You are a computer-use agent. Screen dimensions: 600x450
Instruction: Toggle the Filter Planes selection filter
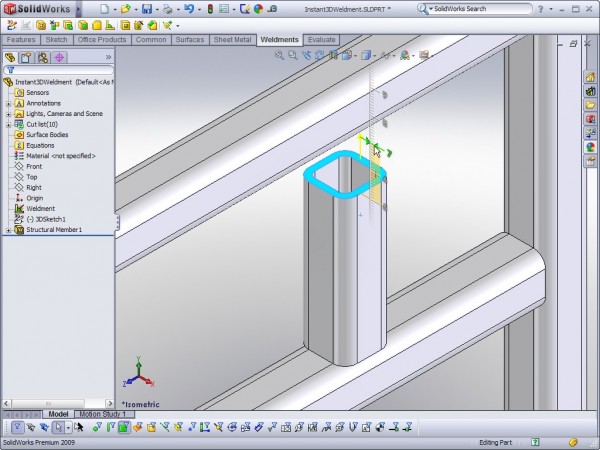pyautogui.click(x=178, y=427)
